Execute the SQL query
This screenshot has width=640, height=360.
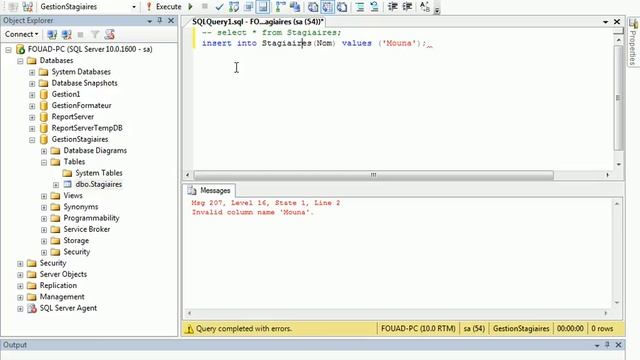164,7
